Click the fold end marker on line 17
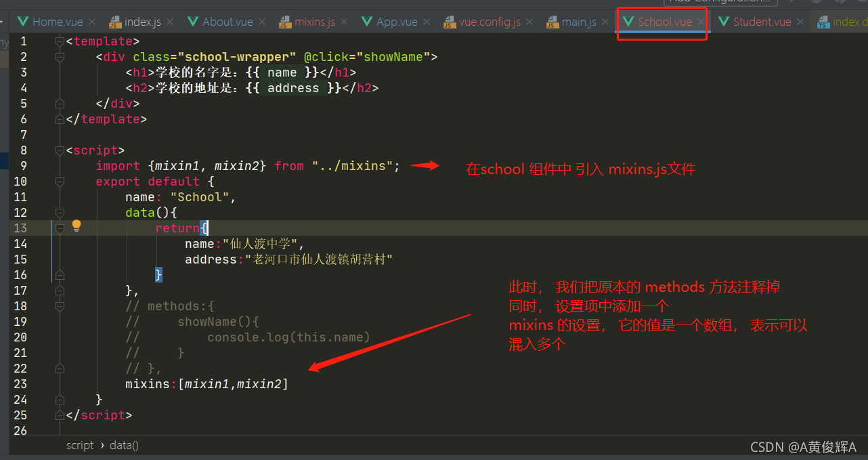 point(60,291)
